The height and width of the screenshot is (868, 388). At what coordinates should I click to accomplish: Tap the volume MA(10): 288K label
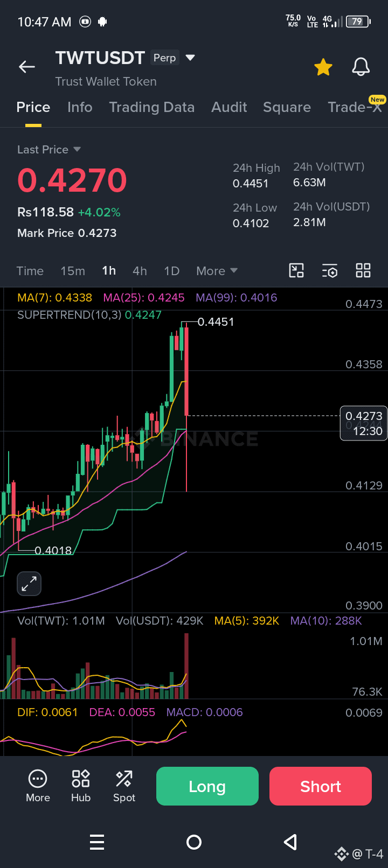pos(326,621)
